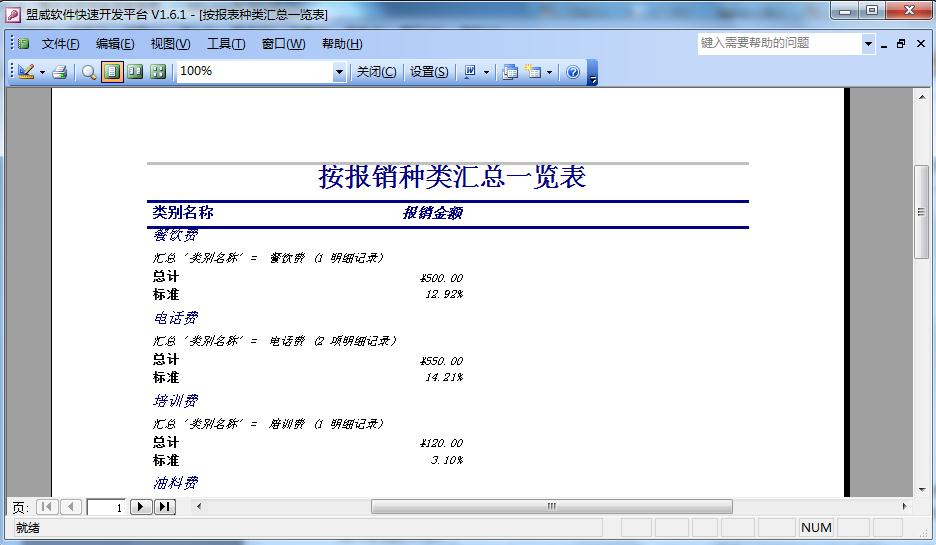
Task: Switch to Two Pages preview
Action: point(136,72)
